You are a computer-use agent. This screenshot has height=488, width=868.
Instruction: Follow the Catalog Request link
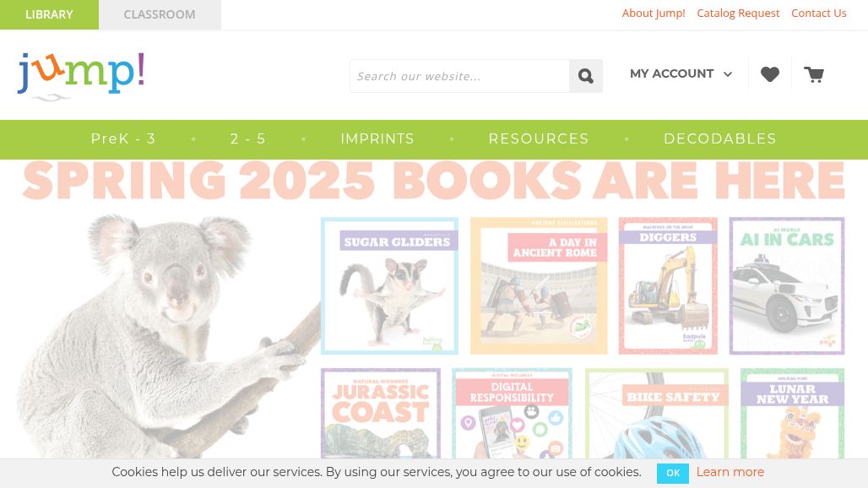coord(738,14)
